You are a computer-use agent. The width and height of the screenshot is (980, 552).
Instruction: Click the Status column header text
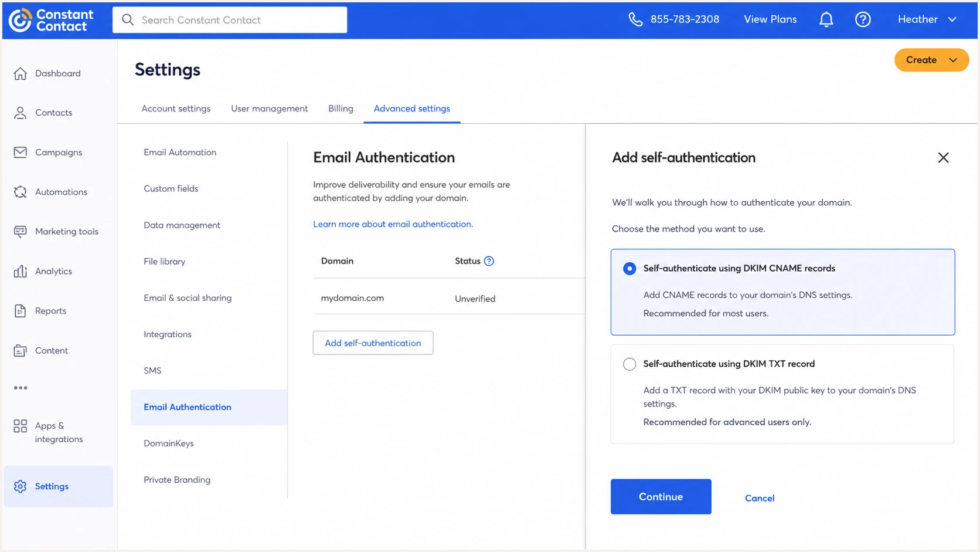468,261
